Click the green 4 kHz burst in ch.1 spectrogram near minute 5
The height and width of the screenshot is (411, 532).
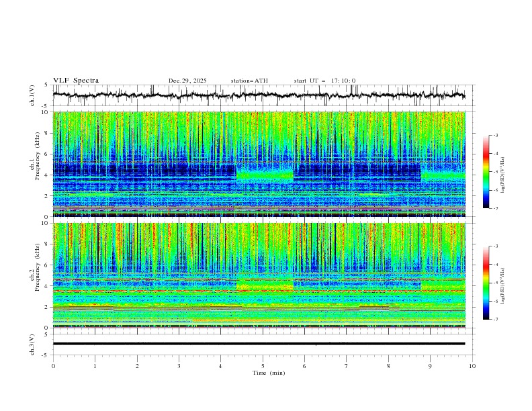[x=265, y=175]
